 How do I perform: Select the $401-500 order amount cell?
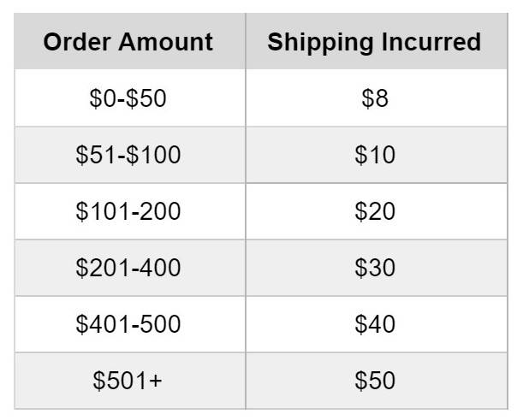click(130, 324)
